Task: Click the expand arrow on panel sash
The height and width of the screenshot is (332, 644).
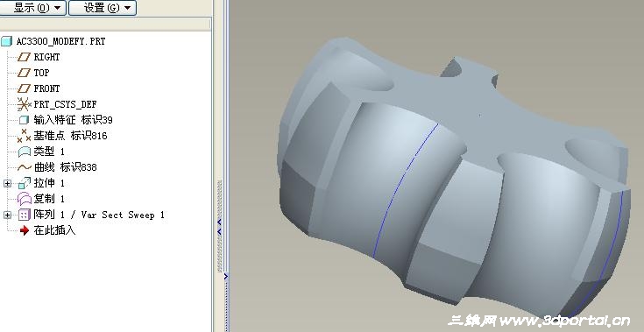Action: pos(225,277)
